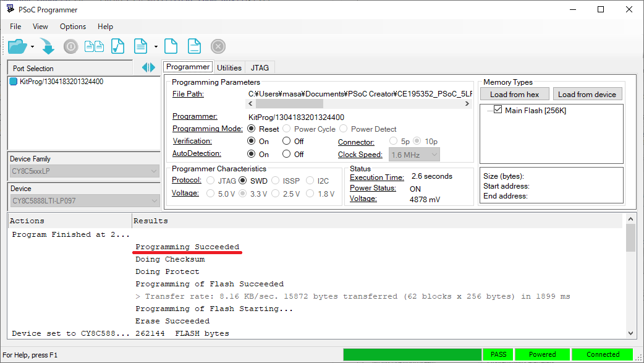Open the Device CY8C5888LTI-LP097 dropdown

[x=85, y=200]
